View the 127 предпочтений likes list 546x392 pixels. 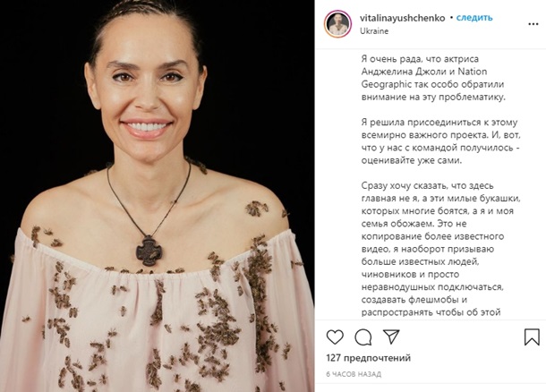click(x=369, y=358)
